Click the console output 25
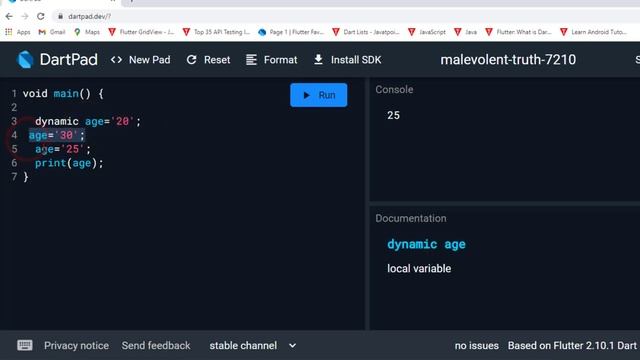This screenshot has width=640, height=360. pyautogui.click(x=393, y=116)
